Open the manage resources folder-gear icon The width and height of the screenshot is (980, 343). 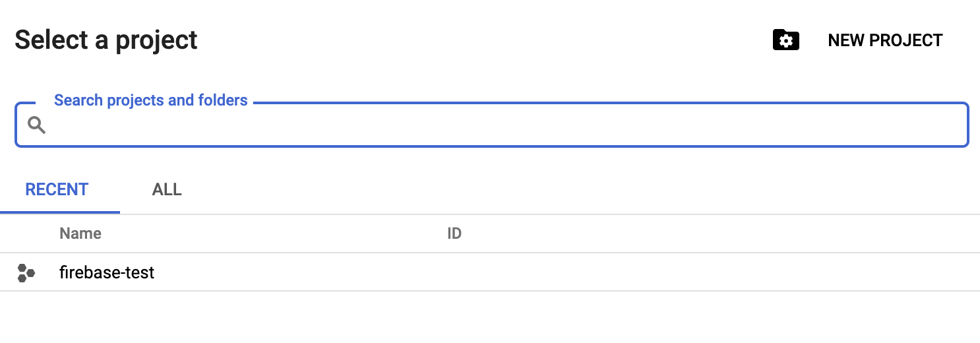coord(785,40)
